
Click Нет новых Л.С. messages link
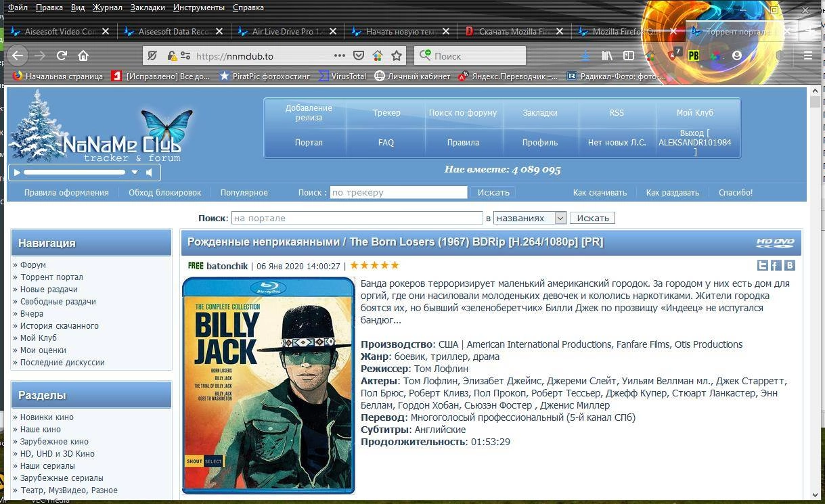coord(617,143)
